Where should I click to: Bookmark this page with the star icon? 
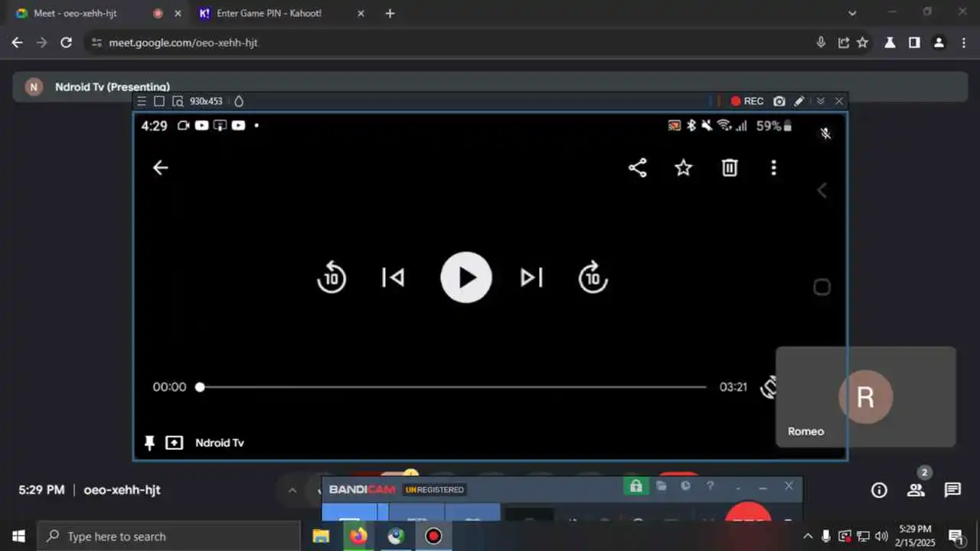pyautogui.click(x=863, y=43)
